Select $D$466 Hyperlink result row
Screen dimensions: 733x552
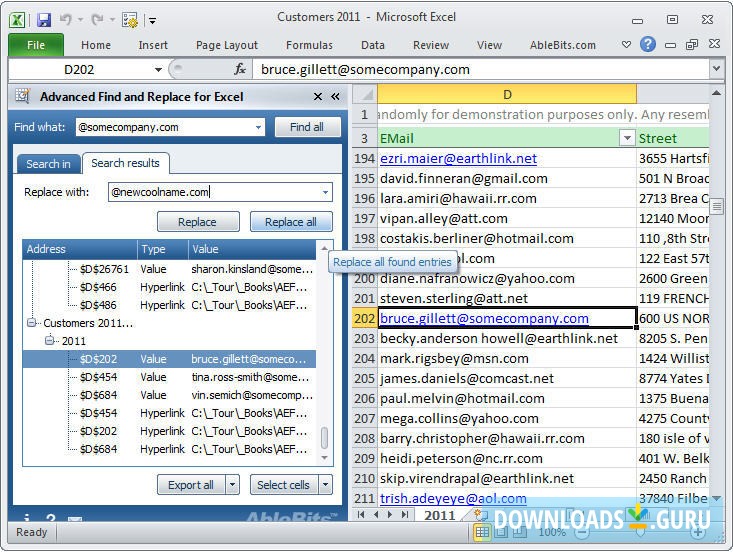click(x=170, y=287)
